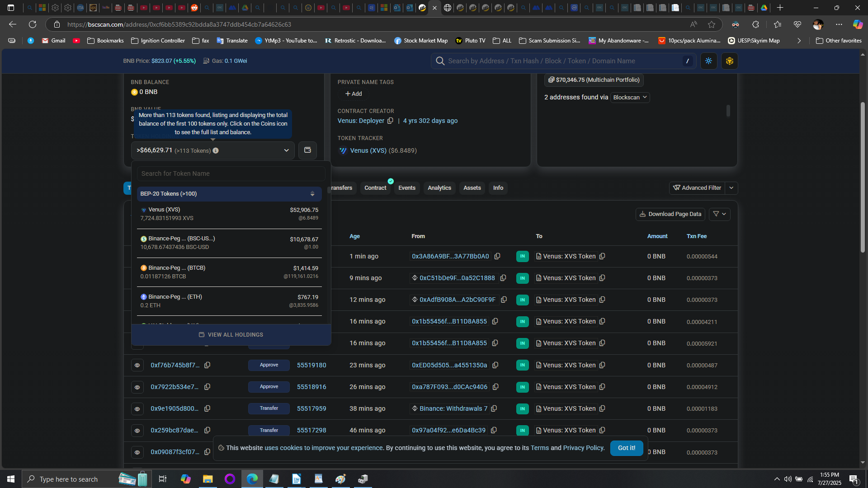Viewport: 868px width, 488px height.
Task: Copy the Venus: Deployer address
Action: point(390,121)
